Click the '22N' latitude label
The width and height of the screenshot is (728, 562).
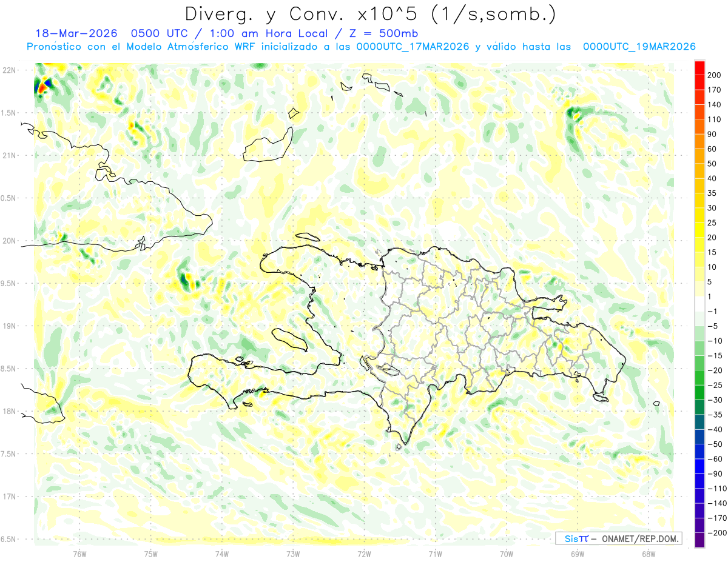[x=10, y=70]
